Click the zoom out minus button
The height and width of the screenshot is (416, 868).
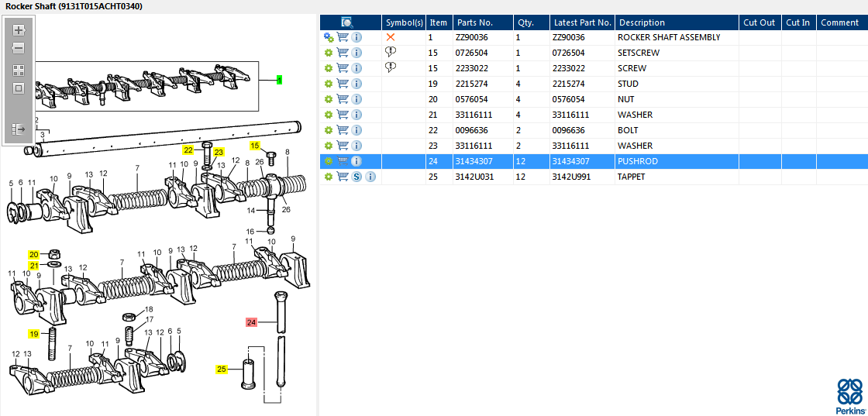coord(19,48)
